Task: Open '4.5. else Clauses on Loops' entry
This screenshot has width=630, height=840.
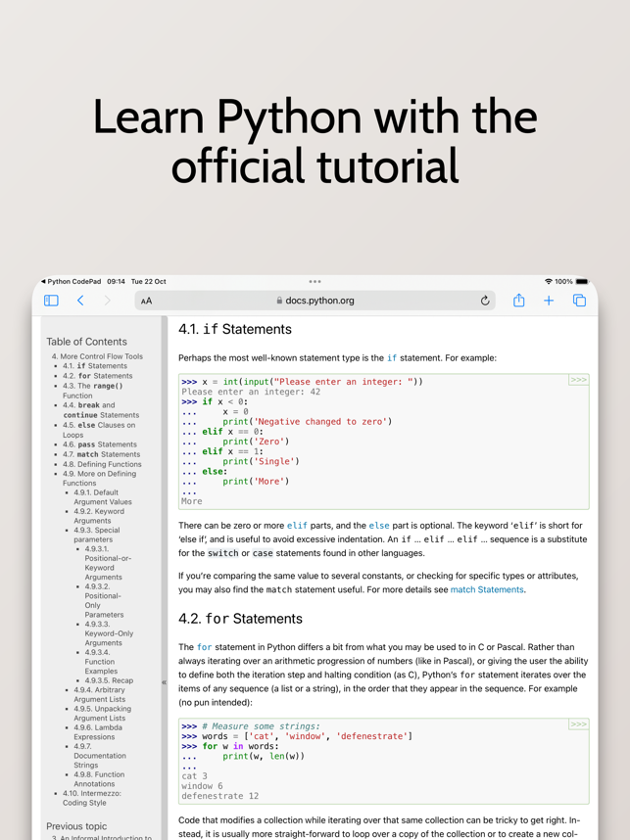Action: pyautogui.click(x=99, y=430)
